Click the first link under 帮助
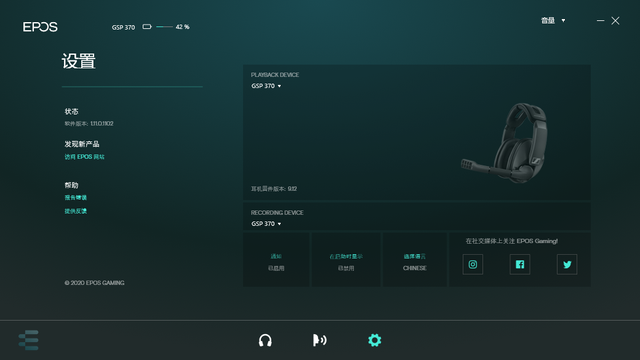The height and width of the screenshot is (360, 640). 76,198
